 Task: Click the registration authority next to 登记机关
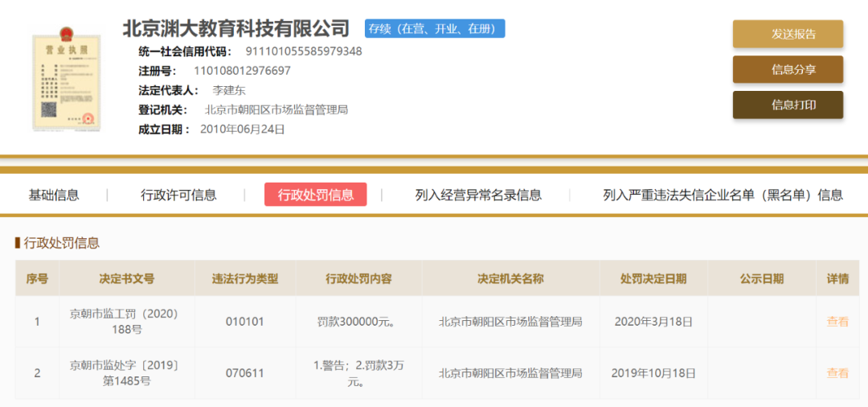pos(276,109)
